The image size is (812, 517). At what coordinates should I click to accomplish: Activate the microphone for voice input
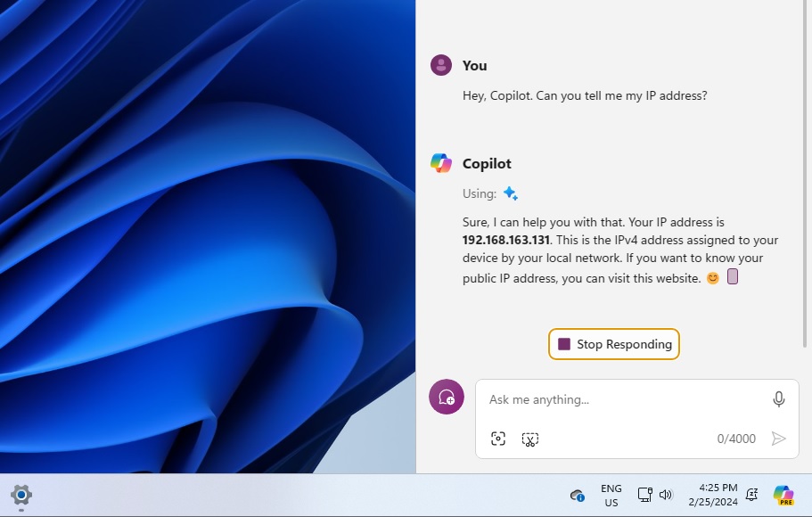point(778,399)
